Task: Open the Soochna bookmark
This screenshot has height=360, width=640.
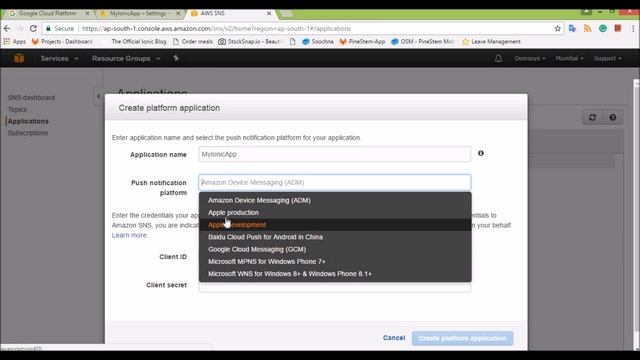Action: (318, 42)
